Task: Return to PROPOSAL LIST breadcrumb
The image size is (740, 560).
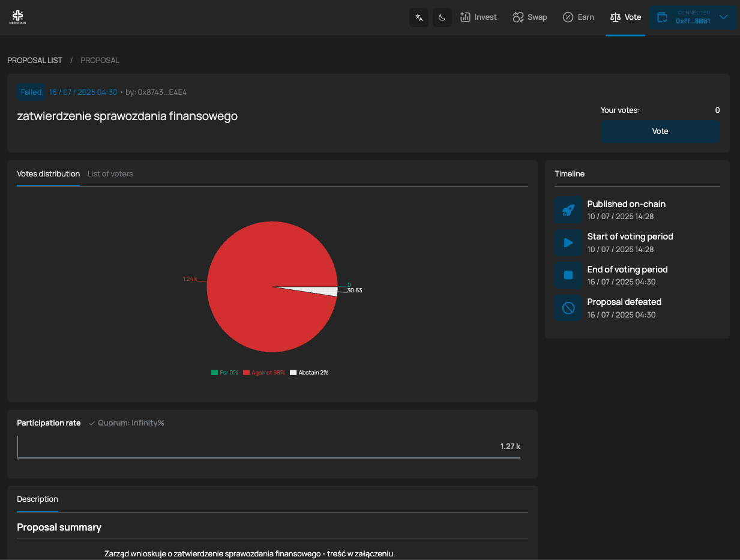Action: click(35, 61)
